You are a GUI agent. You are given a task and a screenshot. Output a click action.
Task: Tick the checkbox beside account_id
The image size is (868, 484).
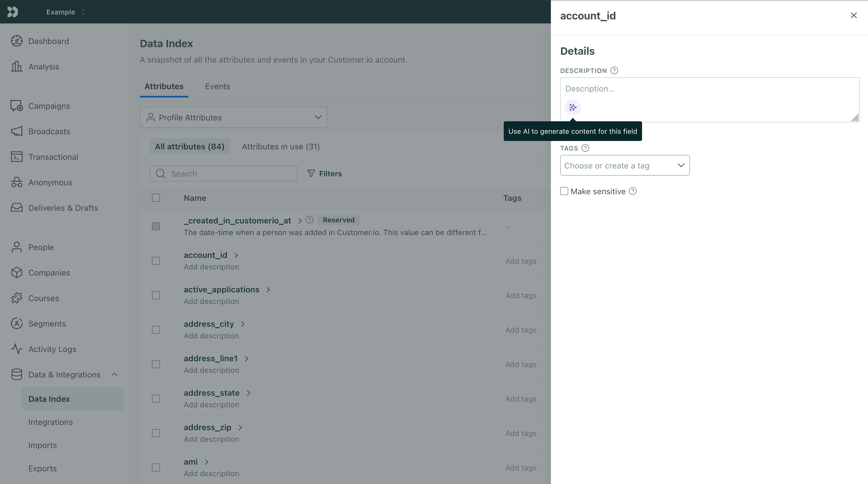[156, 261]
